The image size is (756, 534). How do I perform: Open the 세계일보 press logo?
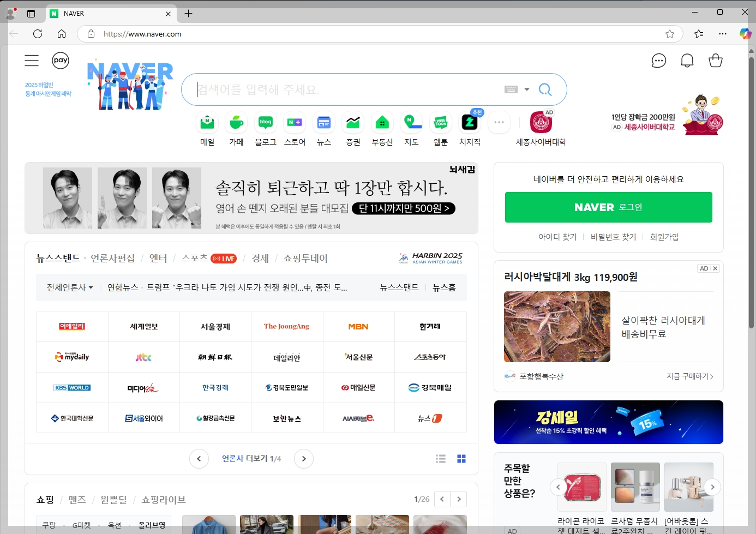[x=144, y=326]
